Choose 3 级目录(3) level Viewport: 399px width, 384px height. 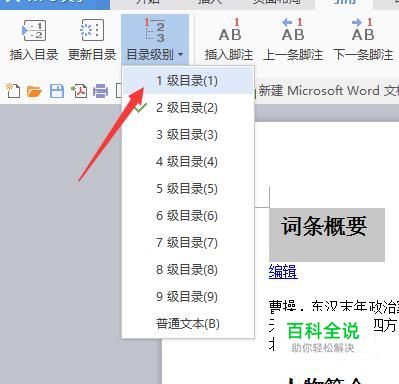pyautogui.click(x=188, y=135)
